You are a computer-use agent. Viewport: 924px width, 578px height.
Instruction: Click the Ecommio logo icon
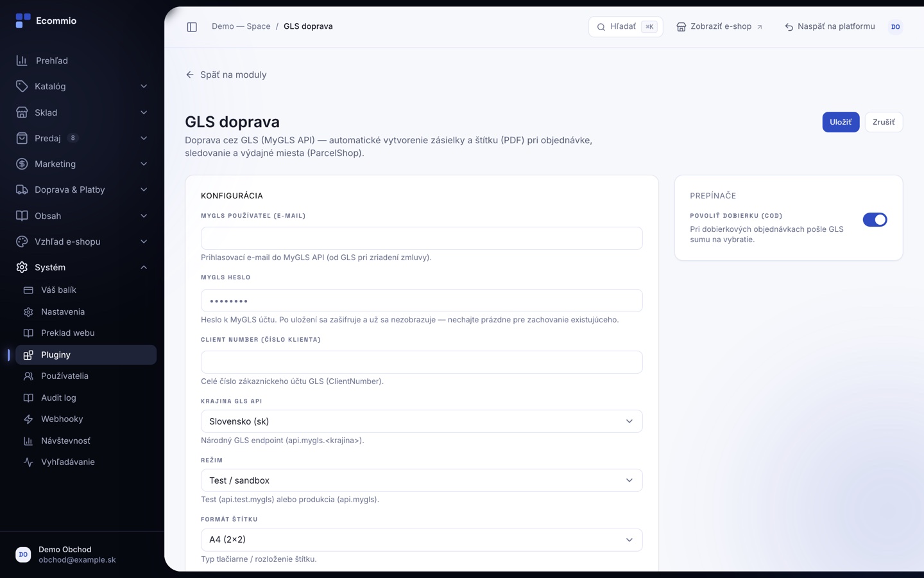click(x=23, y=21)
